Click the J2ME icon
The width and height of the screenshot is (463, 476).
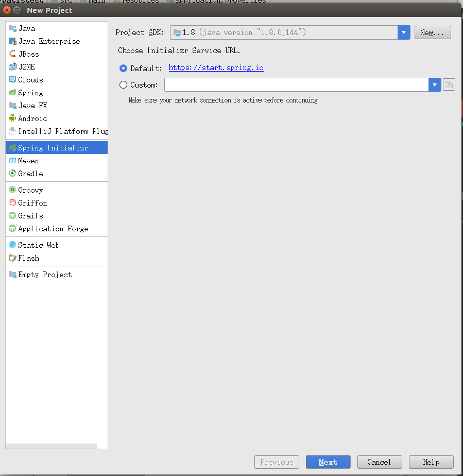click(x=12, y=67)
